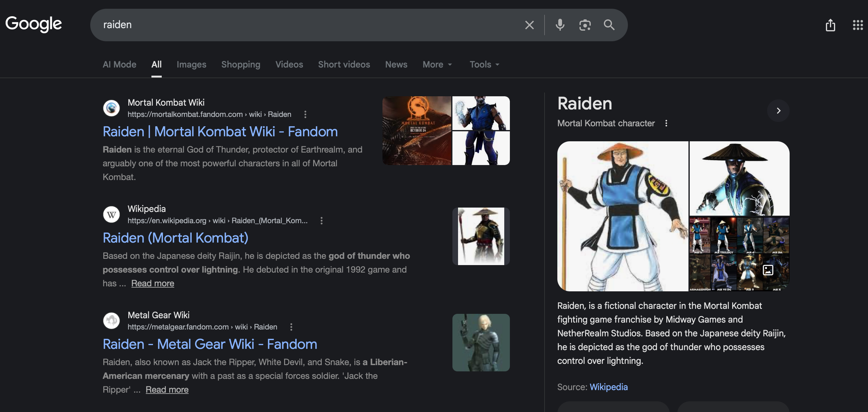
Task: Click the 'Mortal Kombat Wiki' site name
Action: coord(166,103)
